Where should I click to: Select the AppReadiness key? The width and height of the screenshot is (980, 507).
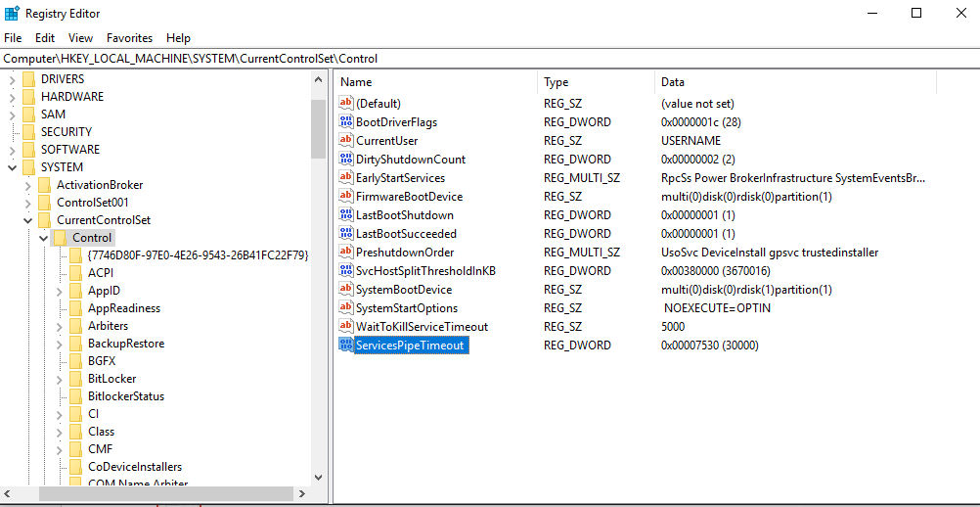pos(124,308)
